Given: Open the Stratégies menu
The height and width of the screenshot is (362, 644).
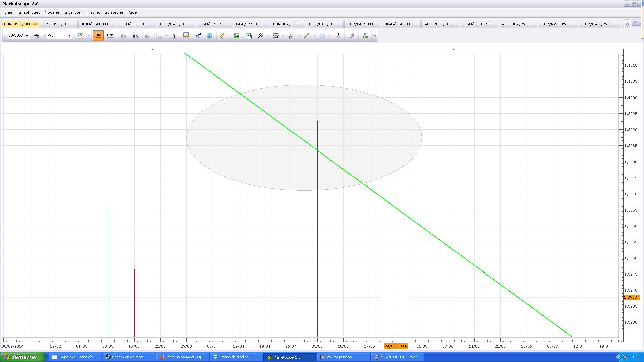Looking at the screenshot, I should (114, 12).
